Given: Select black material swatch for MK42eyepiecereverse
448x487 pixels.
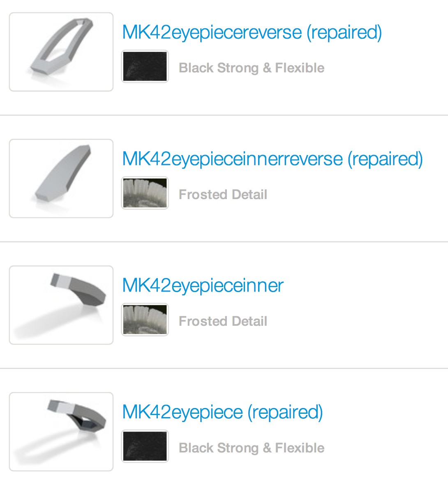Looking at the screenshot, I should (145, 67).
